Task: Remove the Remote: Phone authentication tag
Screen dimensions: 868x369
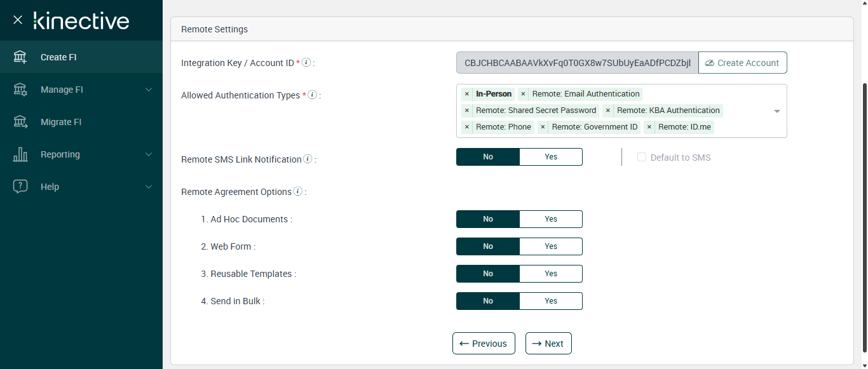Action: click(467, 127)
